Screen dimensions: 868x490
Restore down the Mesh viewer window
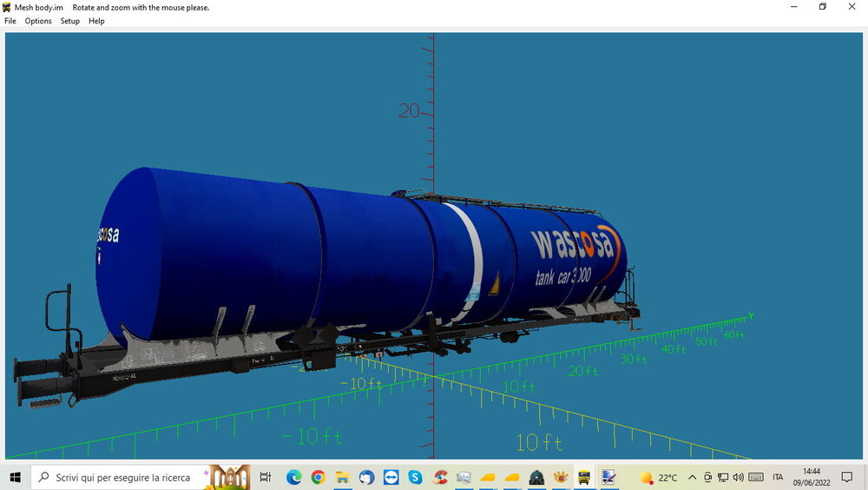[823, 7]
